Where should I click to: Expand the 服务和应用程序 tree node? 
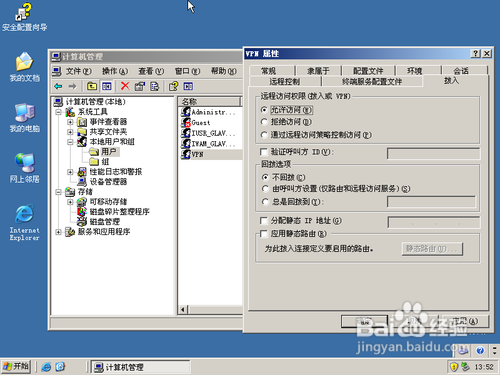[x=58, y=232]
